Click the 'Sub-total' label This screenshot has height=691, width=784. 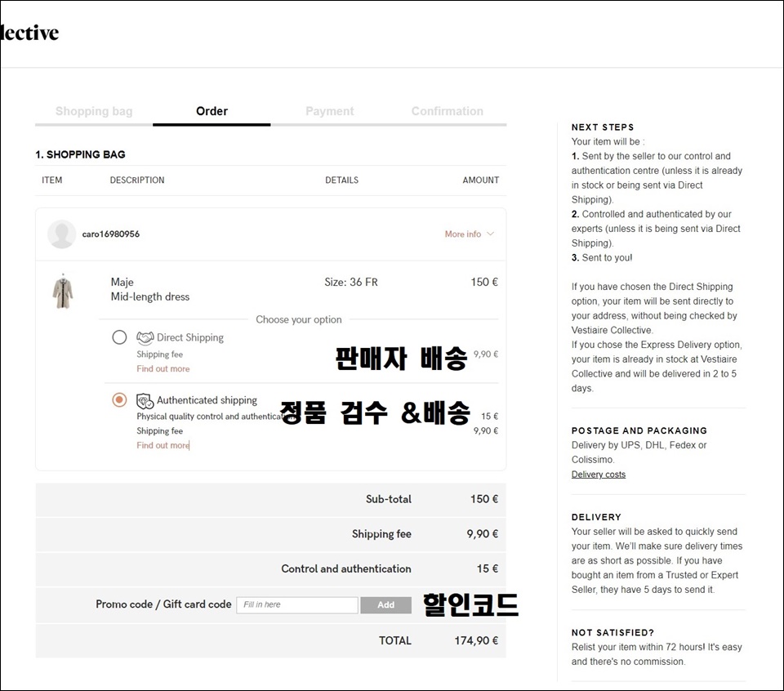[x=389, y=499]
